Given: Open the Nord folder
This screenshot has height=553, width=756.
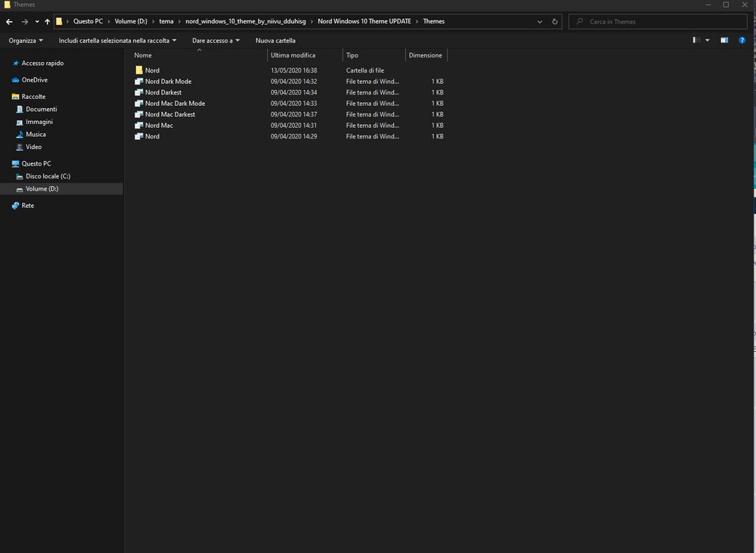Looking at the screenshot, I should tap(152, 70).
